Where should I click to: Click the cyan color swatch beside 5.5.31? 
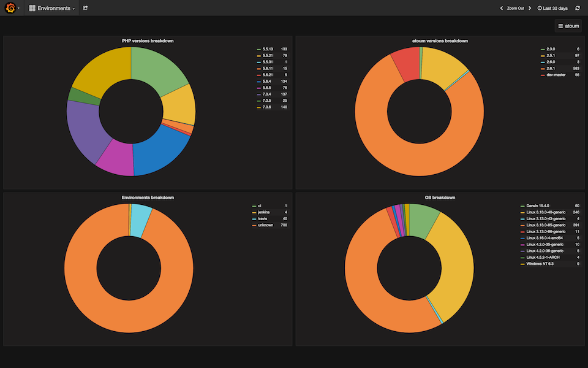tap(258, 63)
